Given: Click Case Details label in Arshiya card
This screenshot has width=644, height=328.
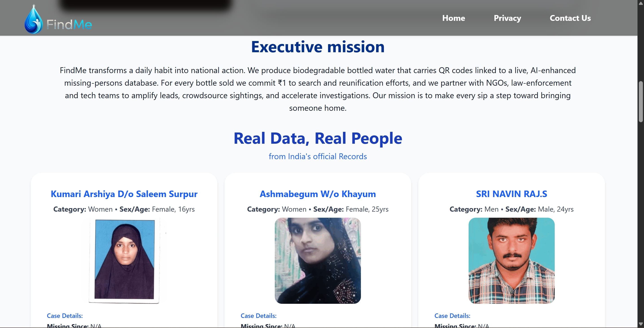Looking at the screenshot, I should coord(65,315).
